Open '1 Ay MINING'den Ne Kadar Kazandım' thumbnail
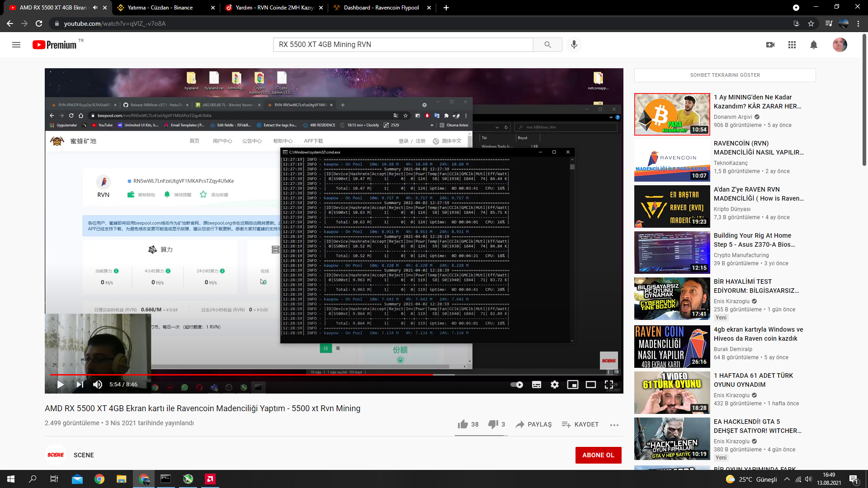868x488 pixels. coord(672,114)
